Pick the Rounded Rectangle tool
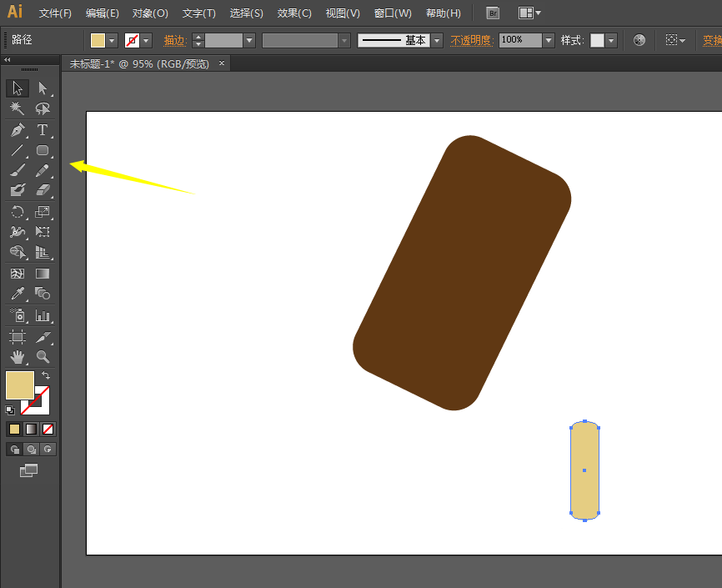The width and height of the screenshot is (722, 588). 43,151
